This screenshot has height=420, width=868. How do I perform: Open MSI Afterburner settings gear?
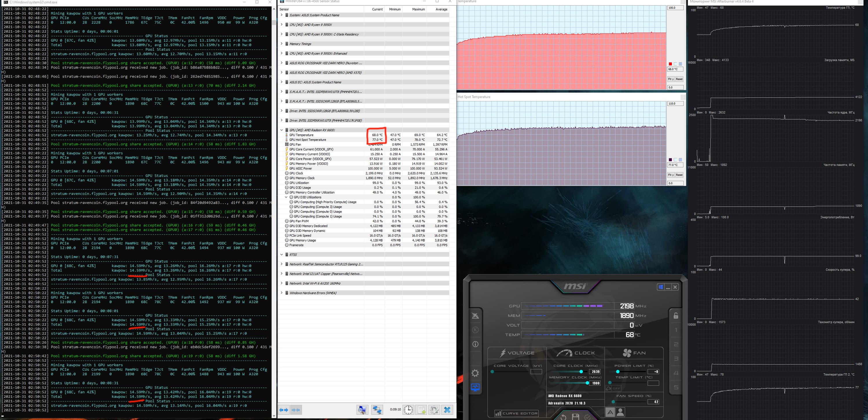coord(475,373)
